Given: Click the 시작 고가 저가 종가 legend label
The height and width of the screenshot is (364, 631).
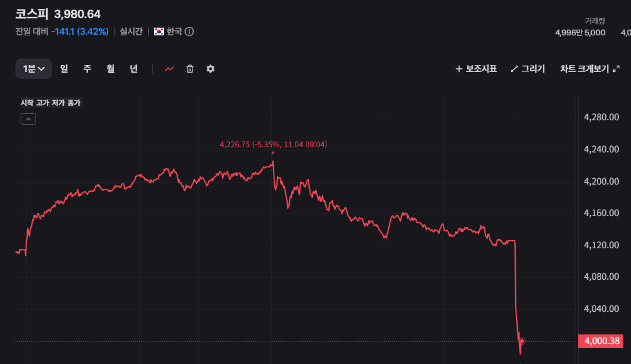Looking at the screenshot, I should pos(51,103).
